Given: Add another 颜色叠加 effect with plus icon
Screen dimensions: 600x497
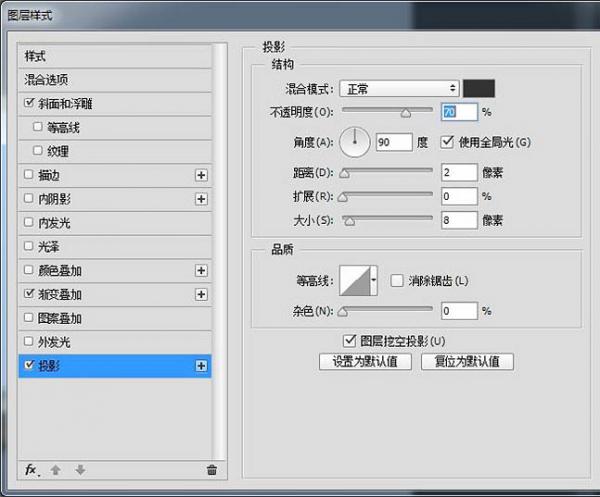Looking at the screenshot, I should (201, 270).
